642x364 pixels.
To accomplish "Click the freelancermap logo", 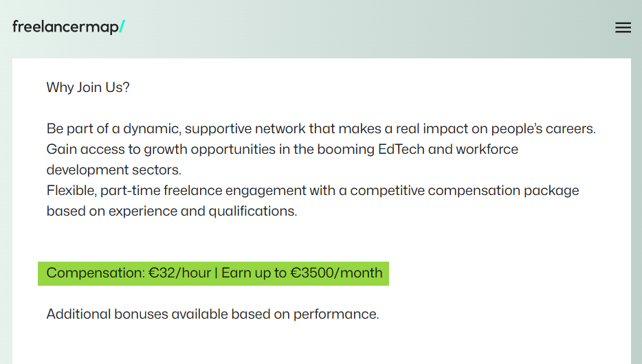I will (x=68, y=27).
